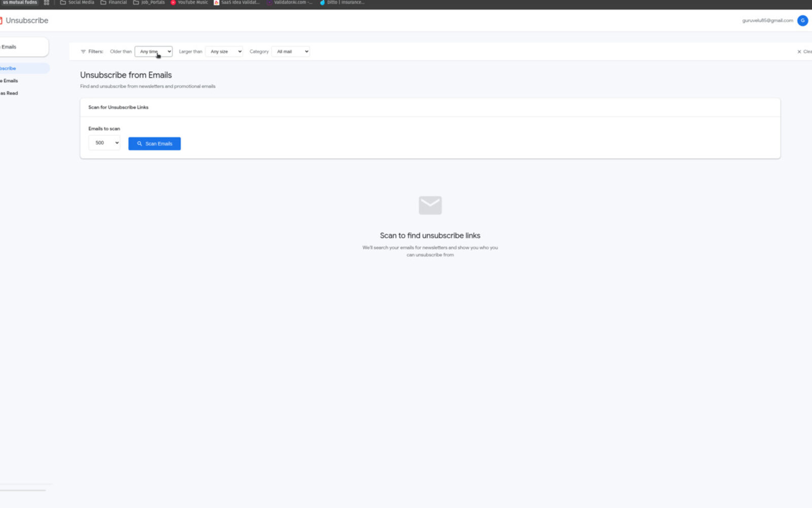The width and height of the screenshot is (812, 508).
Task: Click the 'Unsubscribe' app title text
Action: tap(27, 20)
